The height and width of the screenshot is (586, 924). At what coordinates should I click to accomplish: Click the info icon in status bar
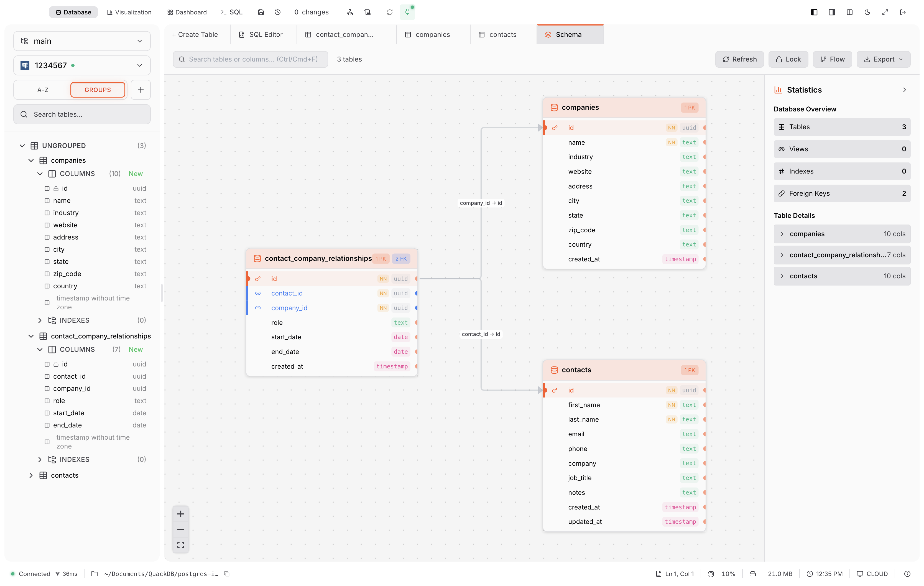tap(907, 574)
